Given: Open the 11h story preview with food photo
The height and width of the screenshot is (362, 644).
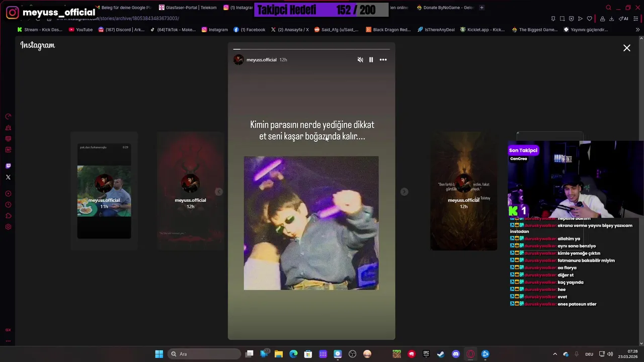Looking at the screenshot, I should pos(104,191).
